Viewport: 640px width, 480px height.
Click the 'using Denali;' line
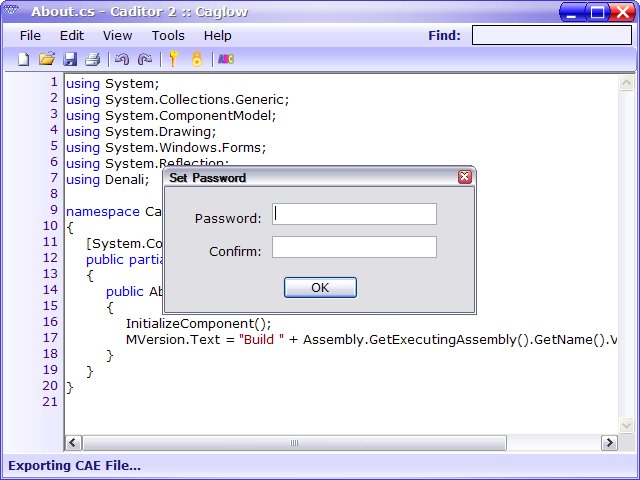[108, 180]
